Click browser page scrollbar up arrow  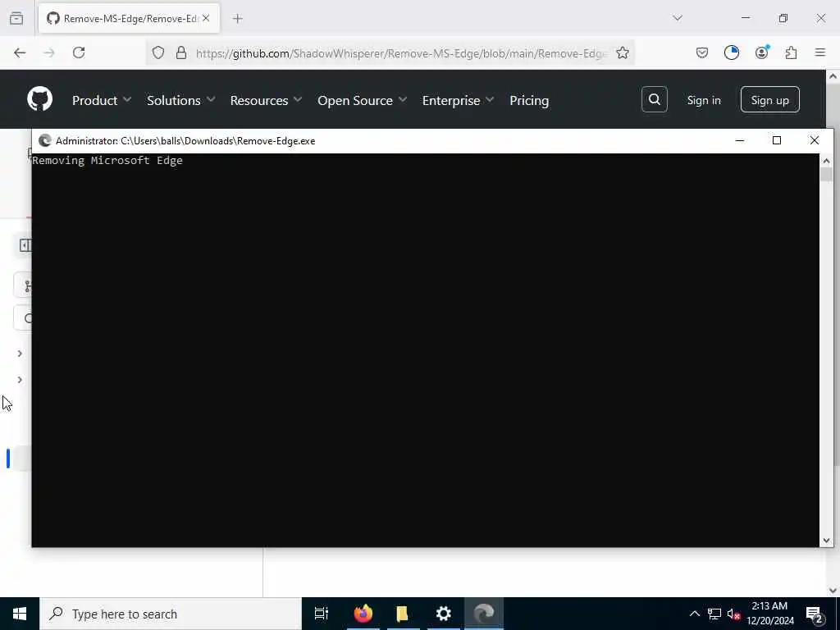pyautogui.click(x=833, y=76)
